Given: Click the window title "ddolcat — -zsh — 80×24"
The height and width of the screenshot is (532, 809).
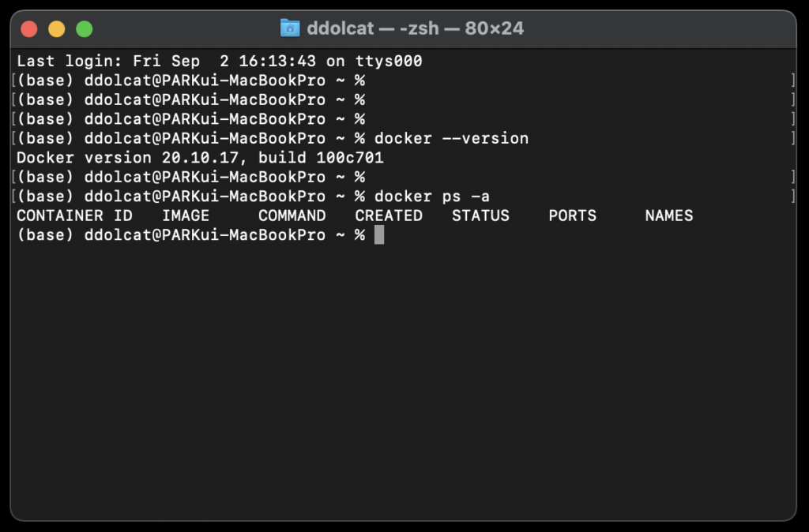Looking at the screenshot, I should [x=415, y=29].
